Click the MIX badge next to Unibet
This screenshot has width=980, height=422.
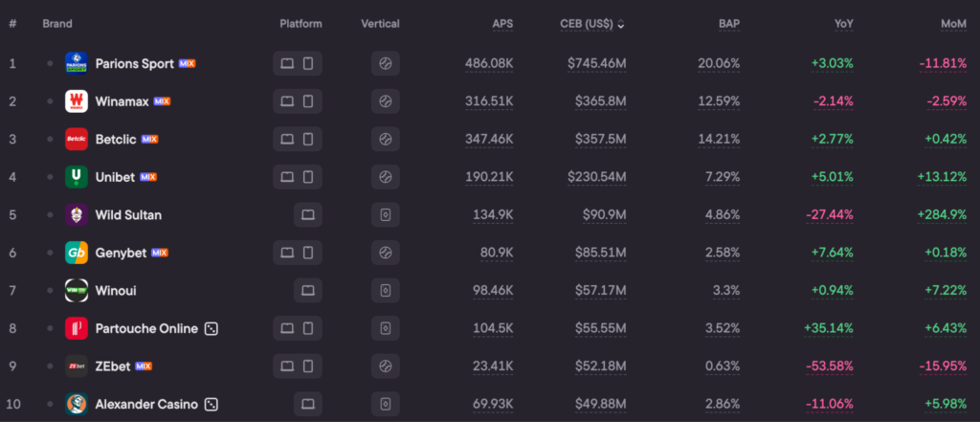tap(148, 177)
